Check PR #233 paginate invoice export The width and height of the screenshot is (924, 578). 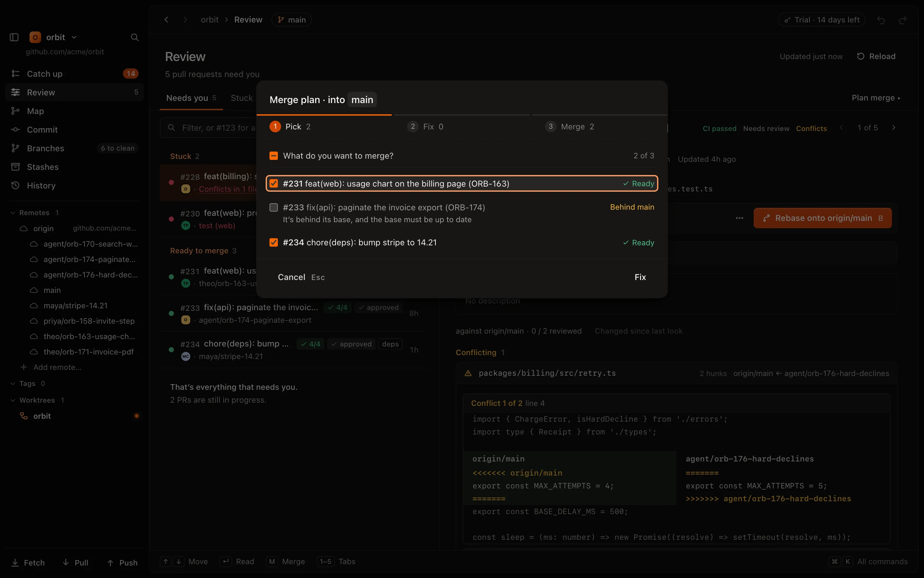click(273, 207)
